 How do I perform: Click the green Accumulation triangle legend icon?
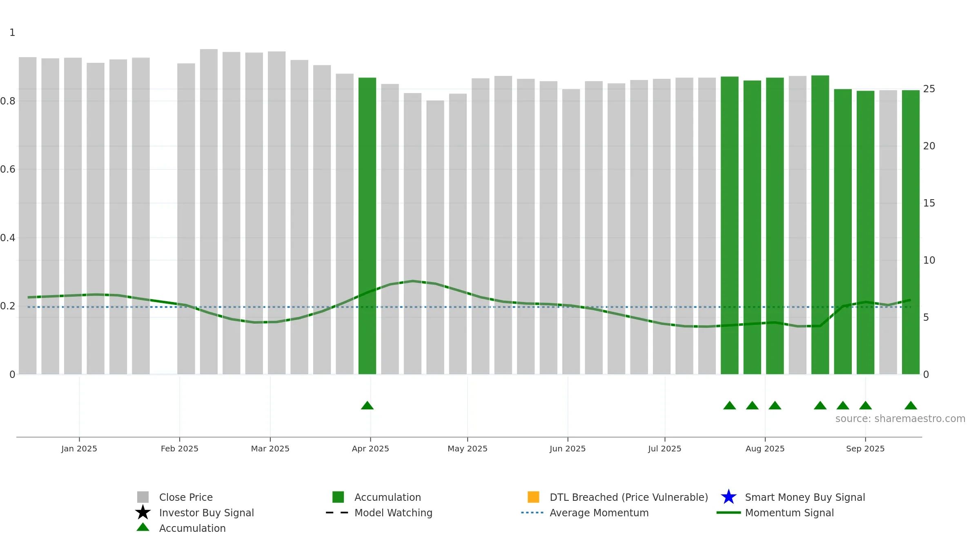tap(143, 527)
